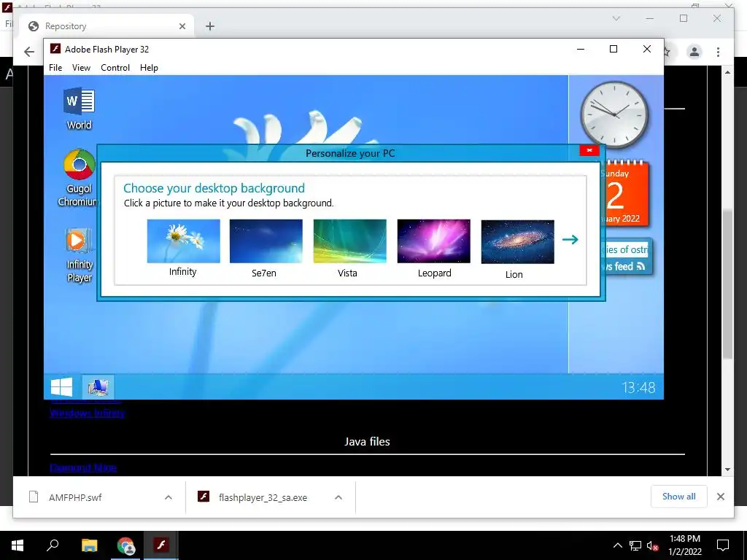
Task: Open File Explorer from taskbar
Action: [x=89, y=545]
